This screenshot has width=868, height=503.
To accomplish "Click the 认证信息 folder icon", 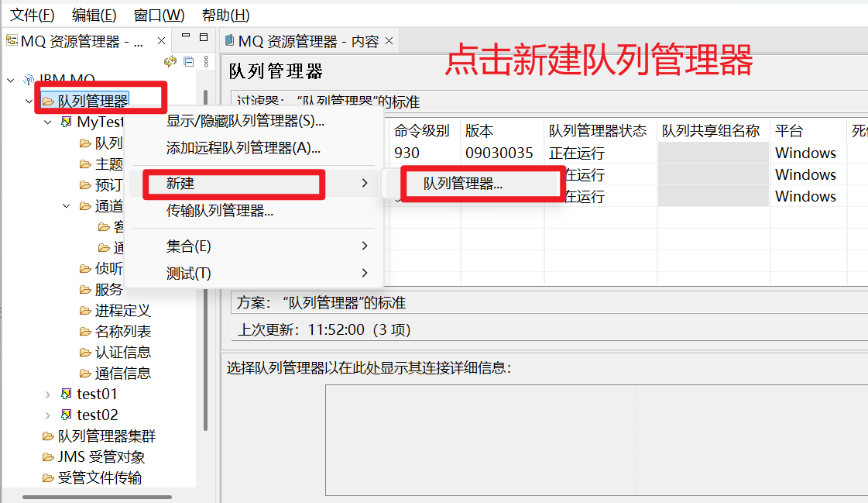I will coord(85,353).
